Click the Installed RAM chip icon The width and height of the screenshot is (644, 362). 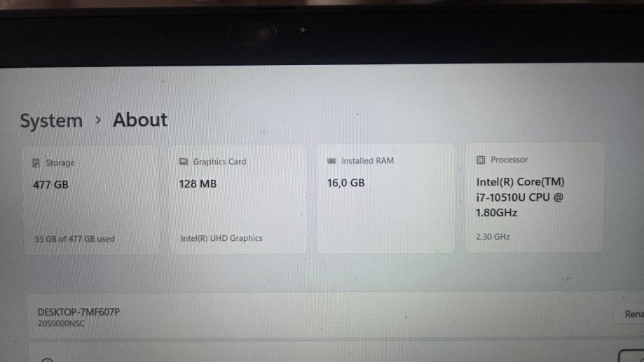click(331, 161)
